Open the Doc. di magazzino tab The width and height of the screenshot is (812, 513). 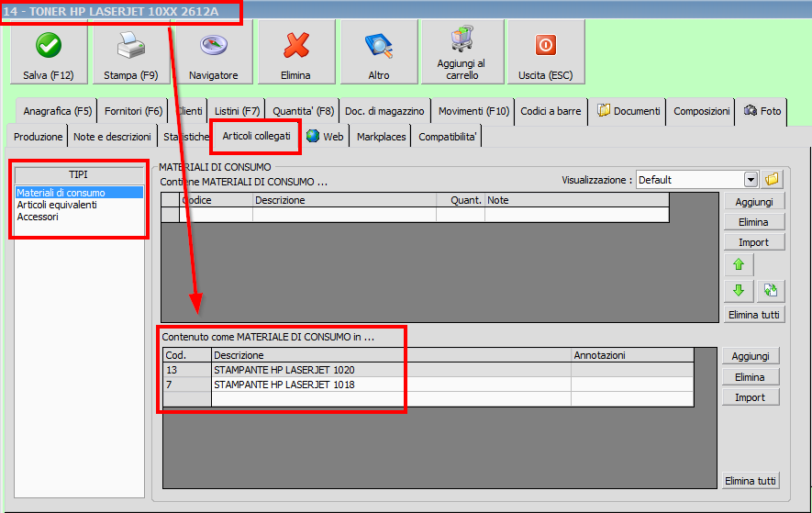click(x=384, y=111)
